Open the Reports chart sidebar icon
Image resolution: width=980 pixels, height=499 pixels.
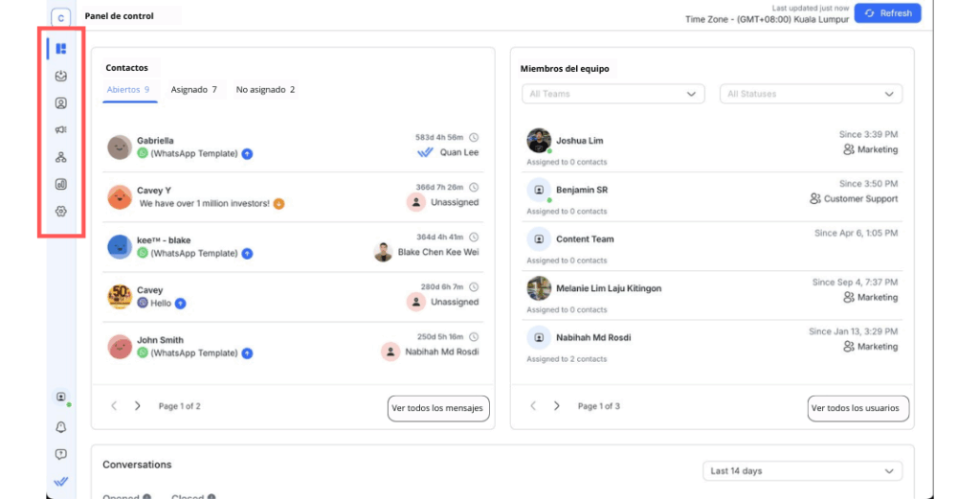pos(60,184)
